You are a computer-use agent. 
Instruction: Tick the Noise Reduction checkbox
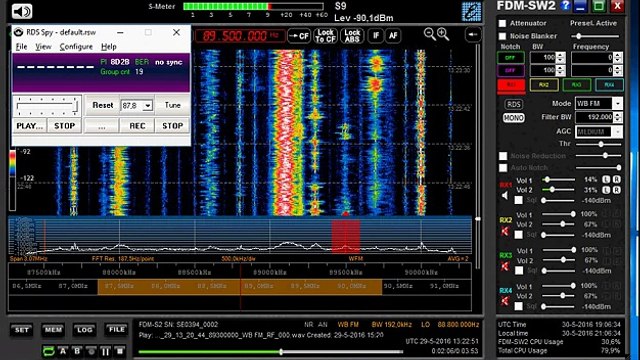pyautogui.click(x=503, y=156)
